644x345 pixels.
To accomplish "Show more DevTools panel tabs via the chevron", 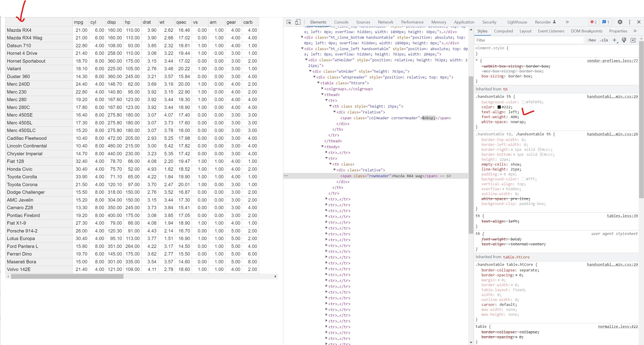I will [567, 22].
